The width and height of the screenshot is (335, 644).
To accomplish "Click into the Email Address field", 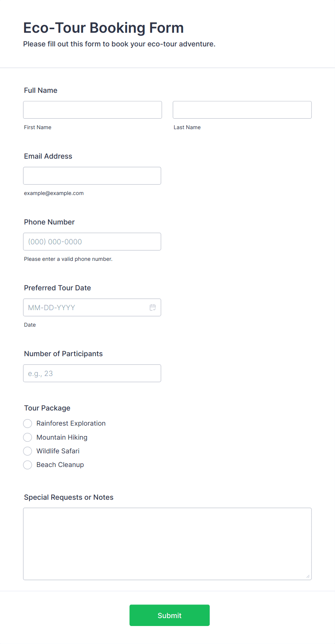I will tap(92, 176).
